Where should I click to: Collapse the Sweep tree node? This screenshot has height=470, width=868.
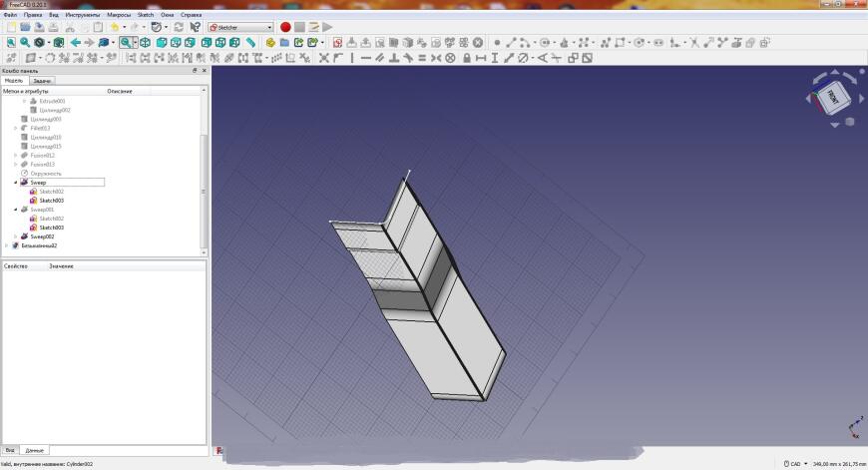16,183
